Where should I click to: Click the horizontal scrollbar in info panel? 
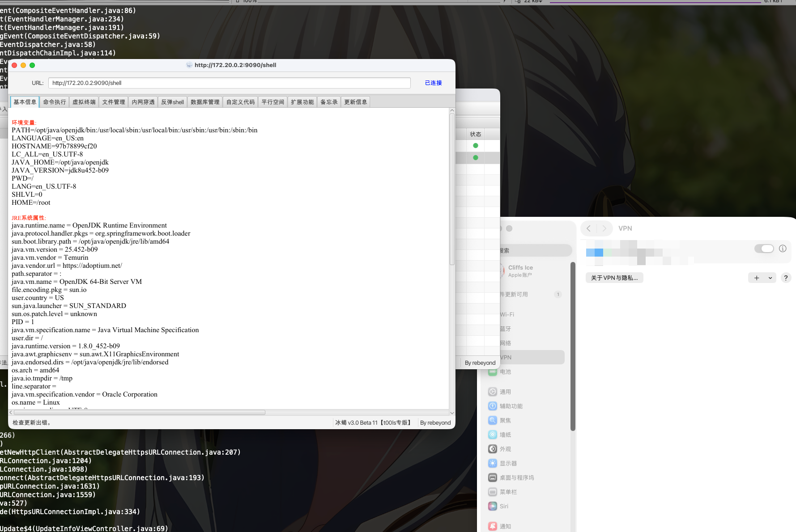(140, 412)
